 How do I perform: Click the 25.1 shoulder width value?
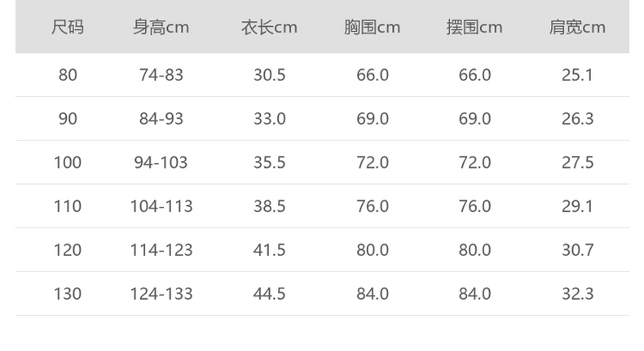[577, 75]
